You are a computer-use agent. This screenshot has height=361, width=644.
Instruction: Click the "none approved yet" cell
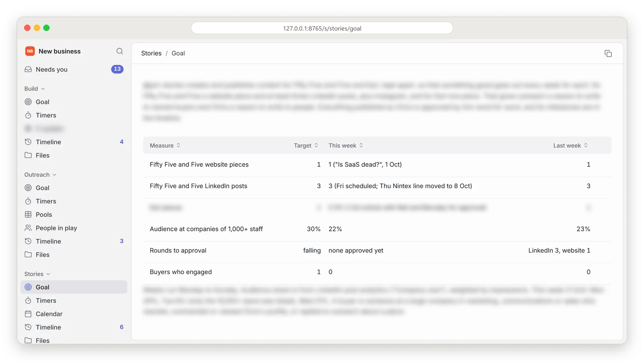coord(356,251)
